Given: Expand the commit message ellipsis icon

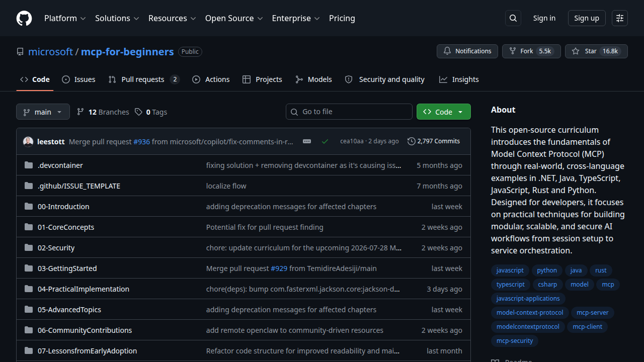Looking at the screenshot, I should tap(307, 141).
